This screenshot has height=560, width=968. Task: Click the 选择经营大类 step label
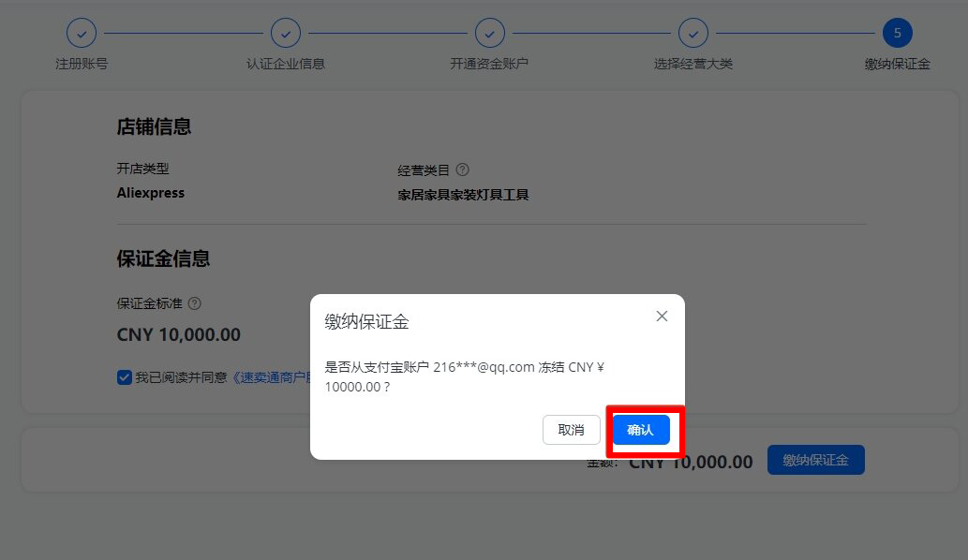tap(693, 64)
